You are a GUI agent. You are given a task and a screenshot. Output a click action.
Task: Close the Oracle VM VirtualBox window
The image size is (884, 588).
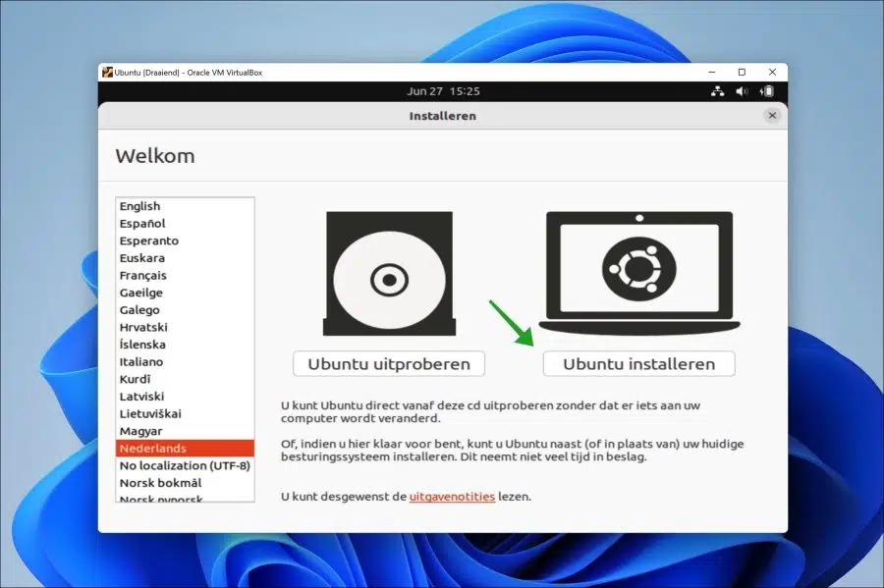pyautogui.click(x=772, y=72)
